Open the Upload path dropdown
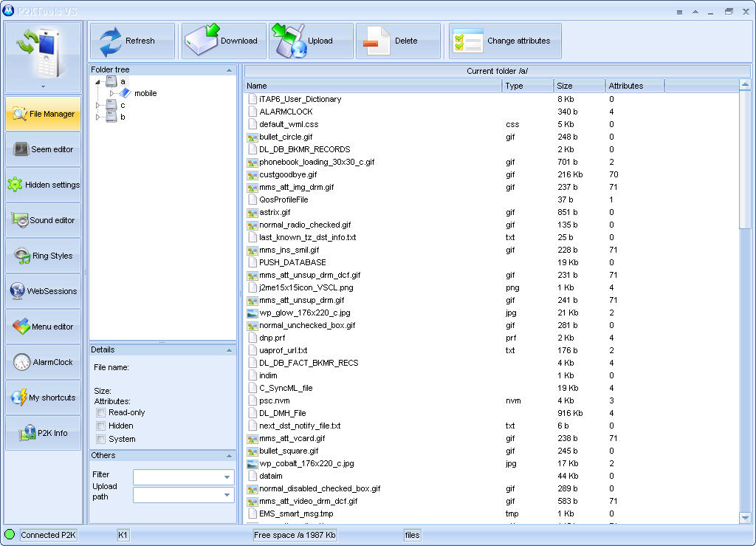 tap(227, 496)
